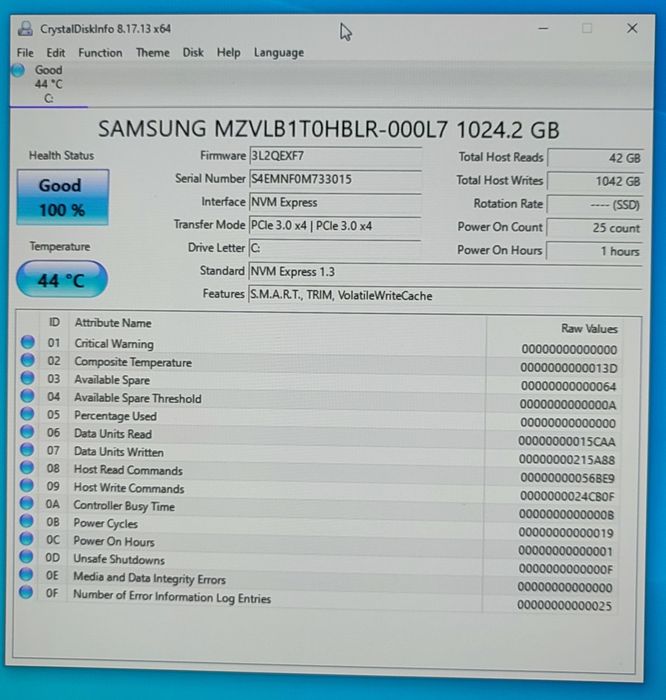The image size is (666, 700).
Task: Click the status orb for Power Cycles row
Action: tap(26, 521)
